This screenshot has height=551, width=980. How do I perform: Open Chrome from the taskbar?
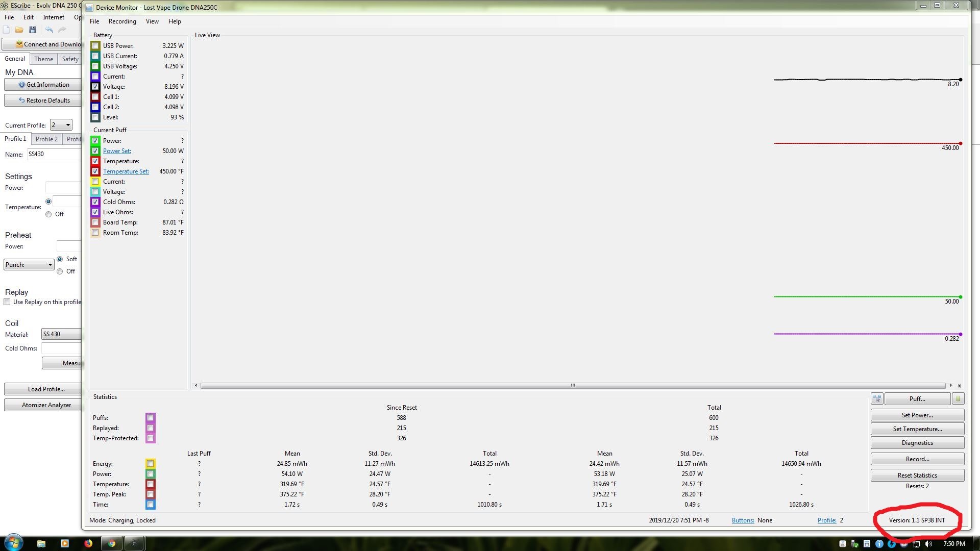point(112,543)
